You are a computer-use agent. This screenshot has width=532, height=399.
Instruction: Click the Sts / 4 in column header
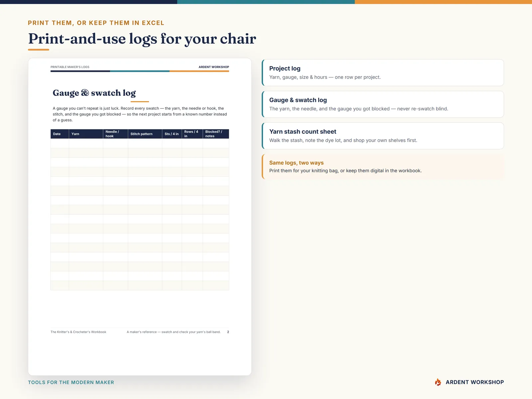click(172, 134)
